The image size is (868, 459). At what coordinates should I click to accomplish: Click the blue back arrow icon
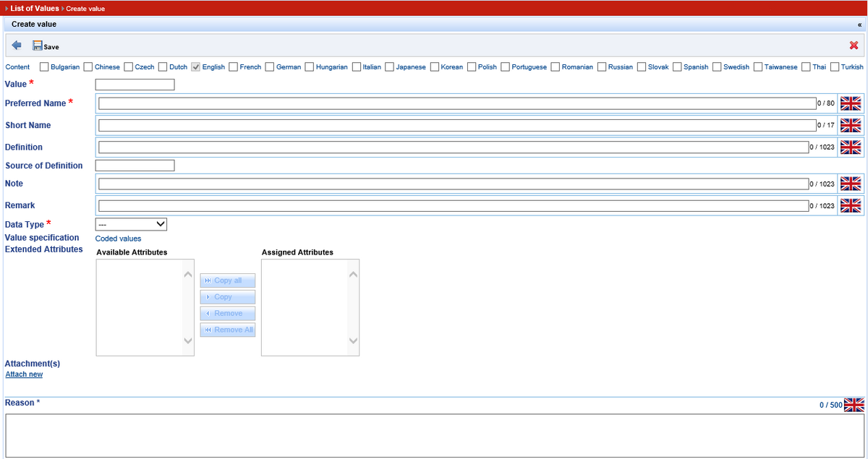[x=17, y=46]
